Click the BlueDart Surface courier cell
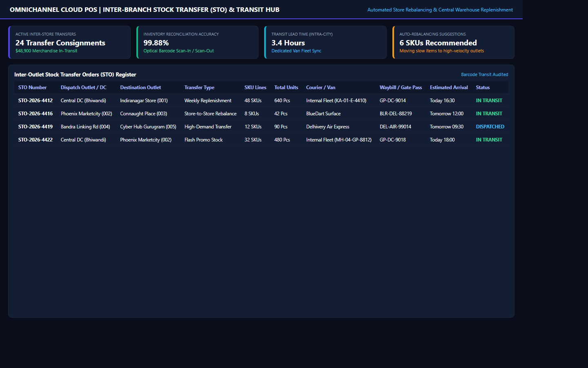The width and height of the screenshot is (588, 368). [323, 114]
